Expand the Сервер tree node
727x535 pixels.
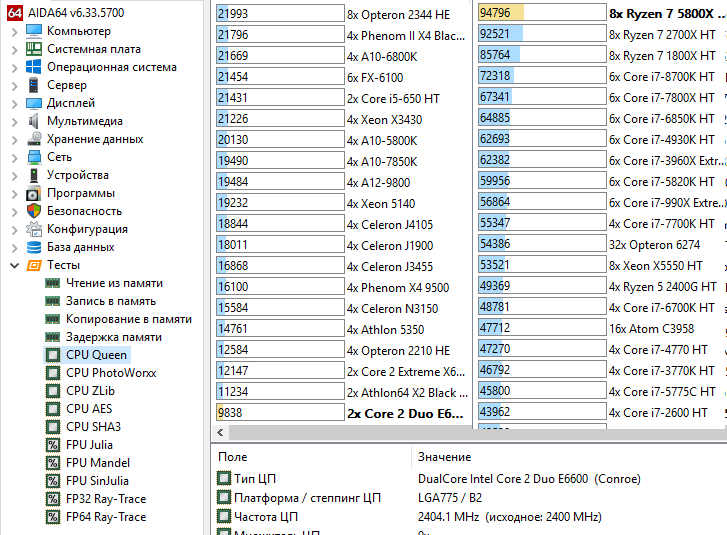coord(14,86)
